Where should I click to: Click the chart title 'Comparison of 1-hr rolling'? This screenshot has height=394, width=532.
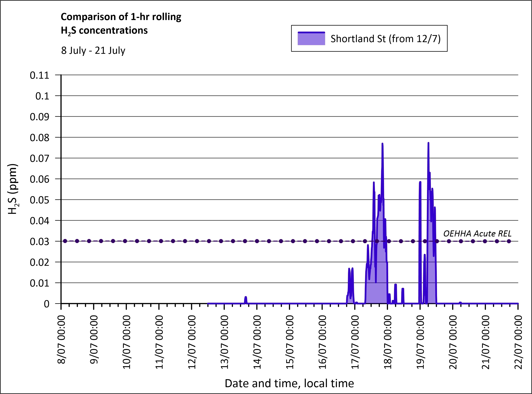pyautogui.click(x=121, y=17)
